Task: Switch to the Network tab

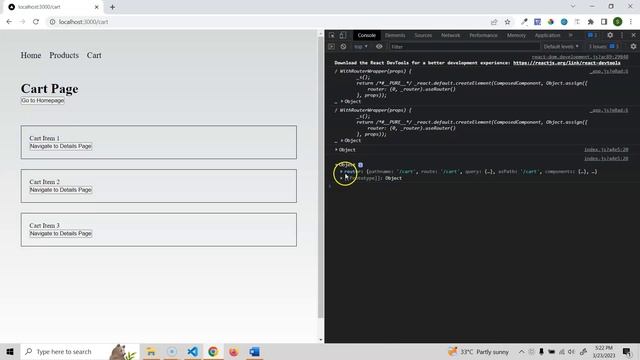Action: pyautogui.click(x=450, y=36)
